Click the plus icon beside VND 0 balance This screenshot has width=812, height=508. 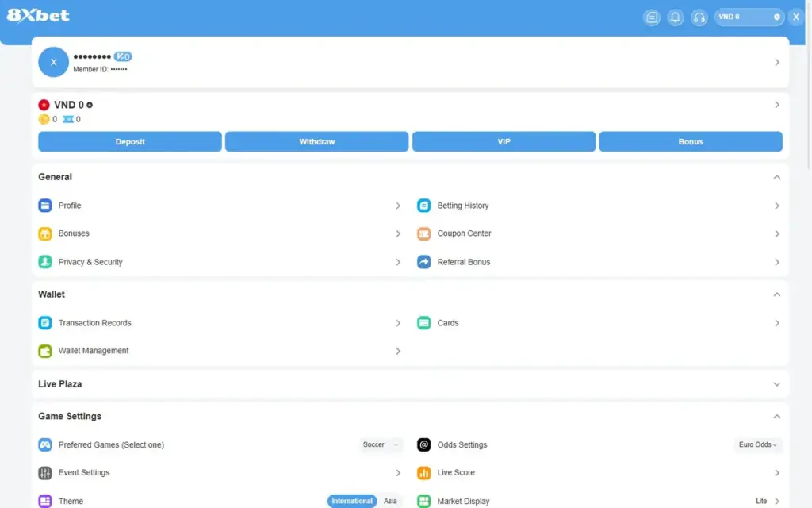click(90, 106)
